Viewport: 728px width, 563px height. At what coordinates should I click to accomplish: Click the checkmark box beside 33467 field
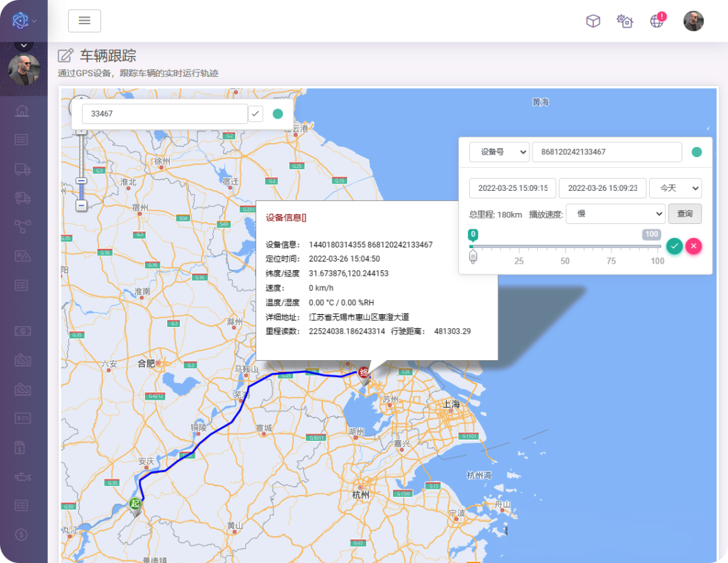point(255,114)
